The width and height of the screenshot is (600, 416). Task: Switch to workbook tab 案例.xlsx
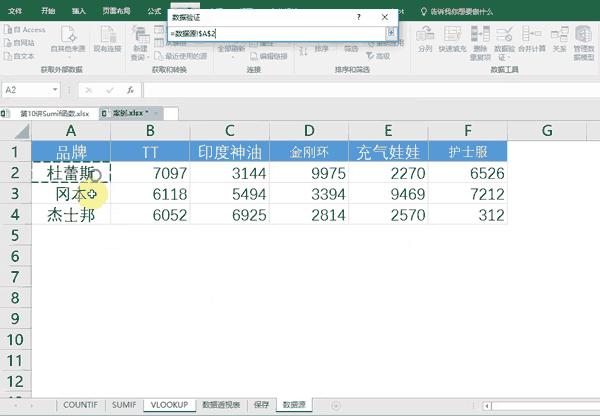pos(131,114)
